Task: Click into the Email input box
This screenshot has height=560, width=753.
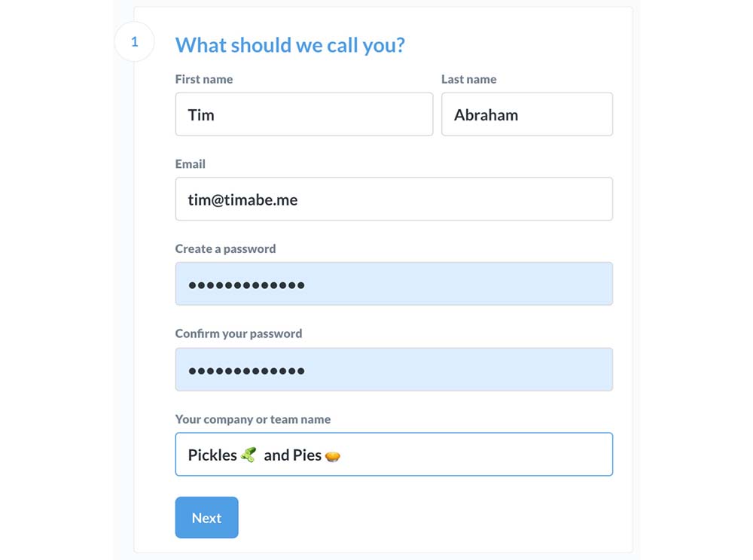Action: click(393, 199)
